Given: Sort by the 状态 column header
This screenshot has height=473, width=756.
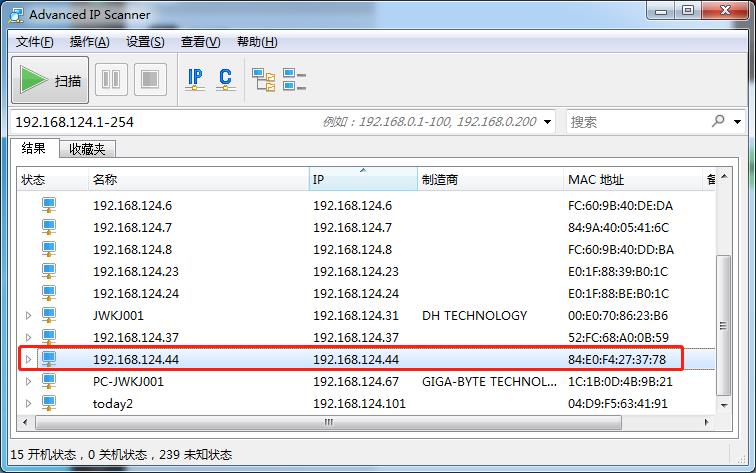Looking at the screenshot, I should pos(53,179).
